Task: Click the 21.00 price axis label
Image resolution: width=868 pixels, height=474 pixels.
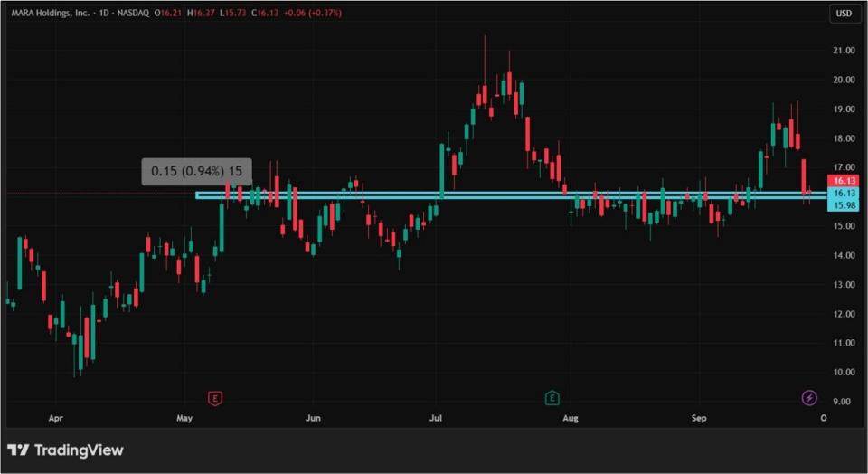Action: pyautogui.click(x=844, y=51)
